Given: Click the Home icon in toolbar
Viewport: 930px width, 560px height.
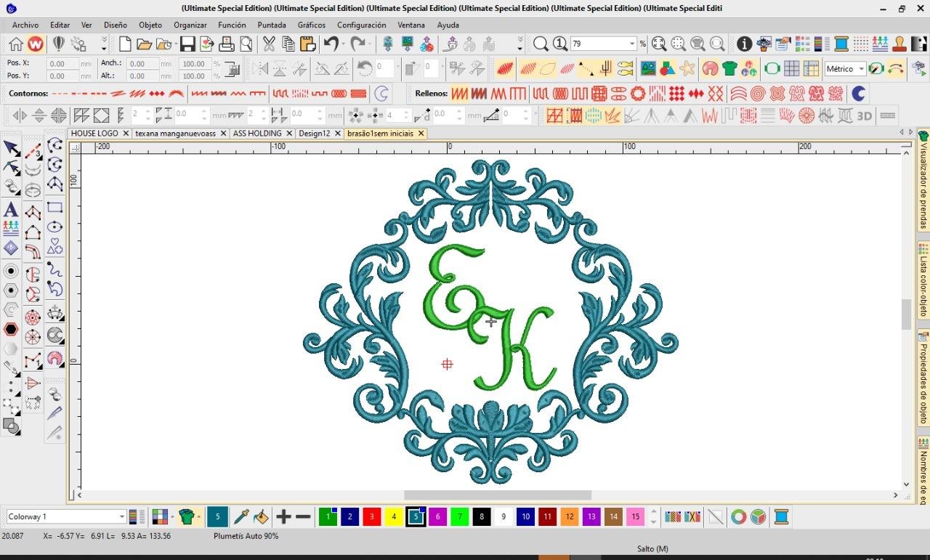Looking at the screenshot, I should pyautogui.click(x=16, y=44).
